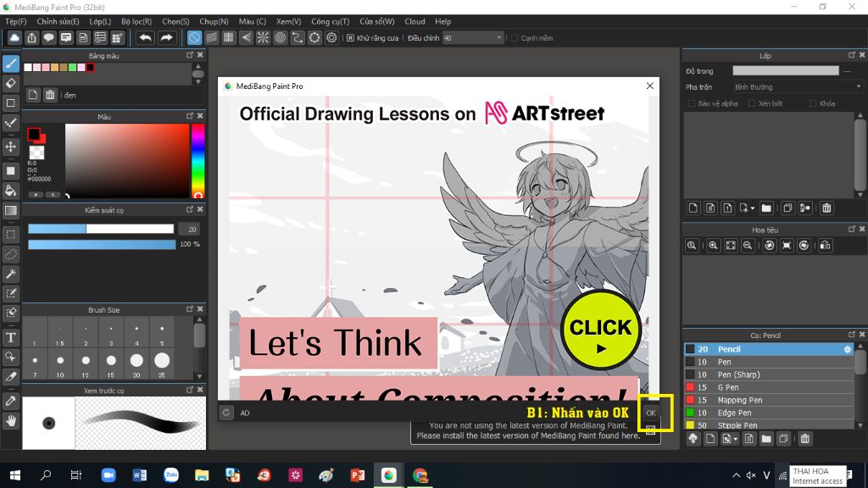Undock the Hoa tiêu panel

[x=852, y=229]
